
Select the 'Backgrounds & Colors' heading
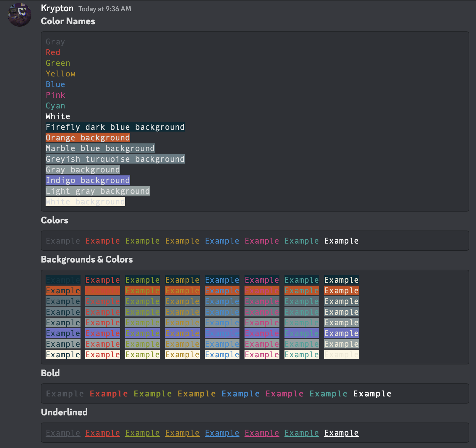(x=87, y=259)
